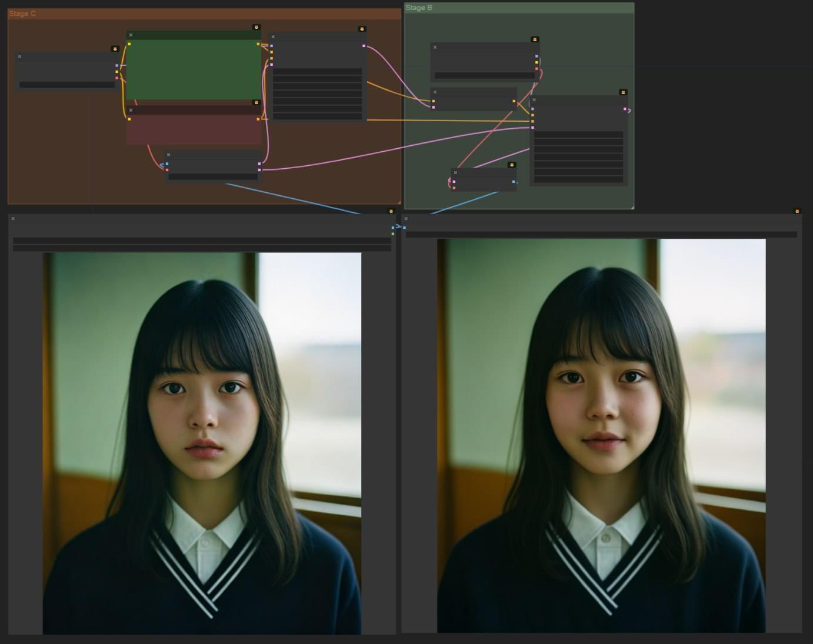Image resolution: width=813 pixels, height=644 pixels.
Task: Click inside the green prompt text area
Action: click(x=194, y=69)
